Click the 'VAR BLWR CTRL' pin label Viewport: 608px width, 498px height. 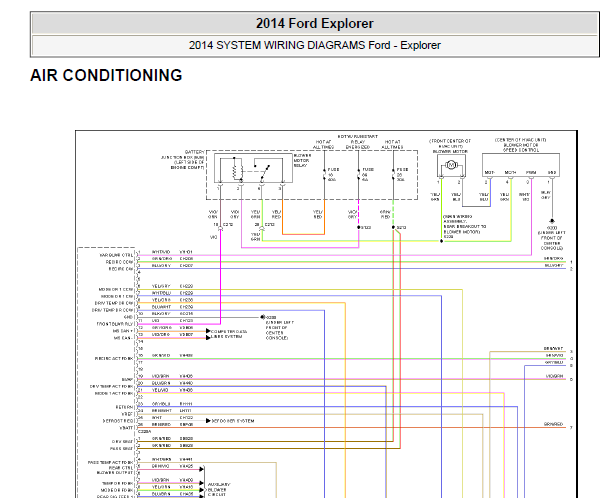[x=116, y=255]
